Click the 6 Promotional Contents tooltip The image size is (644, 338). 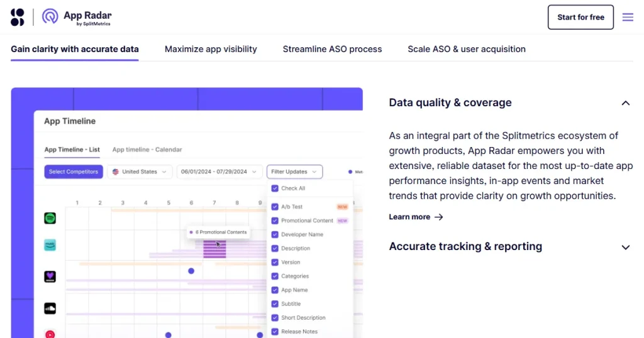pyautogui.click(x=218, y=232)
